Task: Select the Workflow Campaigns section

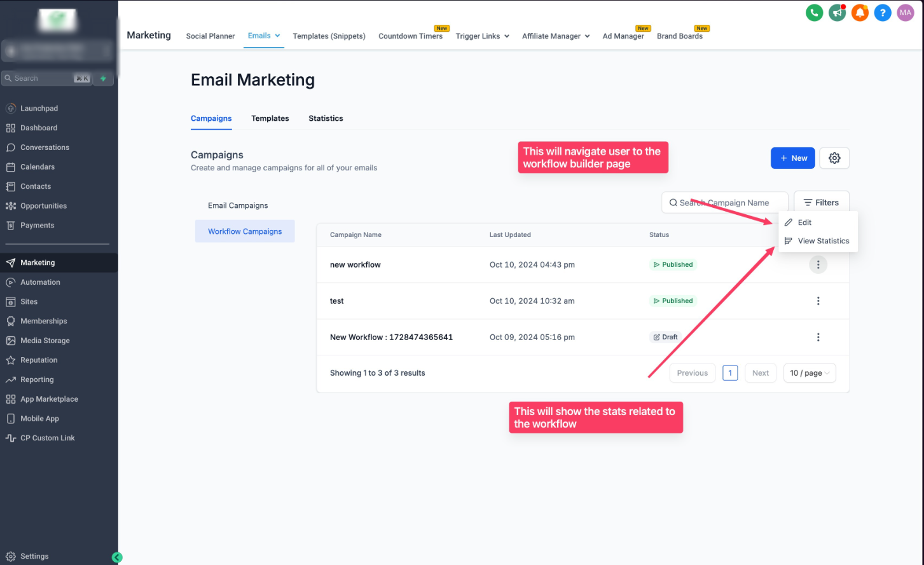Action: (245, 231)
